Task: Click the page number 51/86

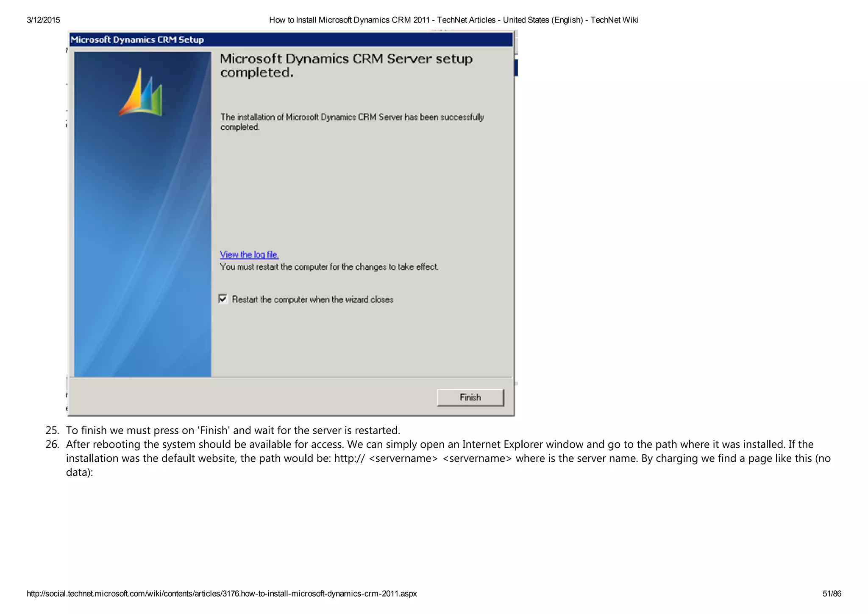Action: (x=832, y=594)
